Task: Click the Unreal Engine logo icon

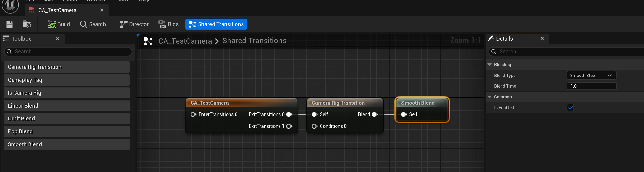Action: click(x=10, y=5)
